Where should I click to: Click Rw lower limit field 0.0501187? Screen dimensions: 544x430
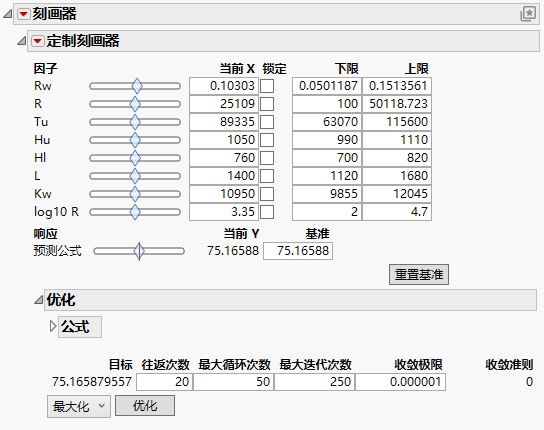click(327, 86)
